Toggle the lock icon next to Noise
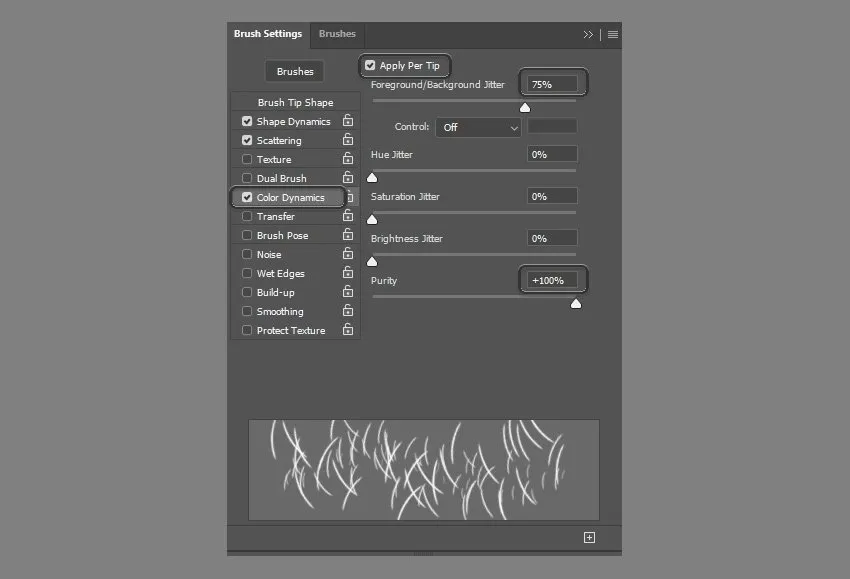The width and height of the screenshot is (850, 579). (348, 254)
